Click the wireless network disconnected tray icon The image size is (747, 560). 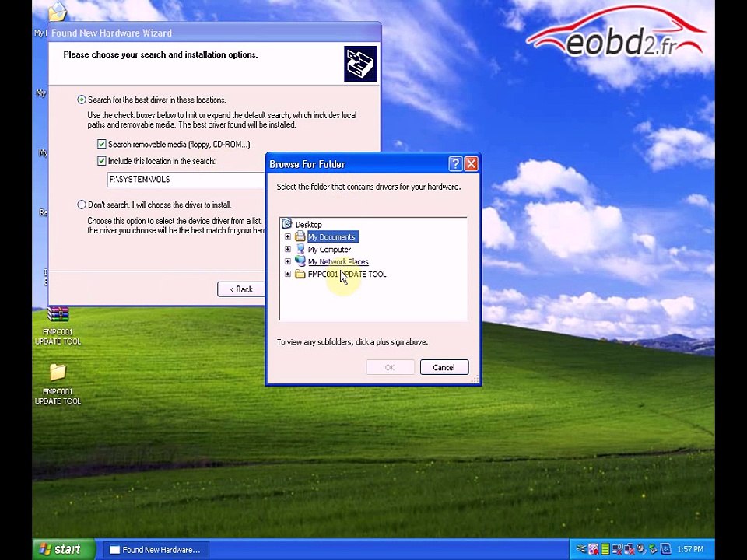(x=617, y=549)
